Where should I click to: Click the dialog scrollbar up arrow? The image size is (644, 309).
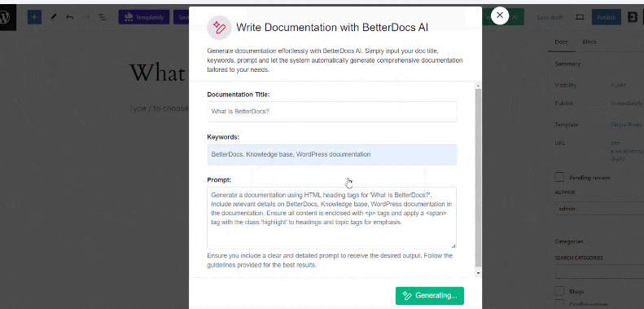[478, 85]
